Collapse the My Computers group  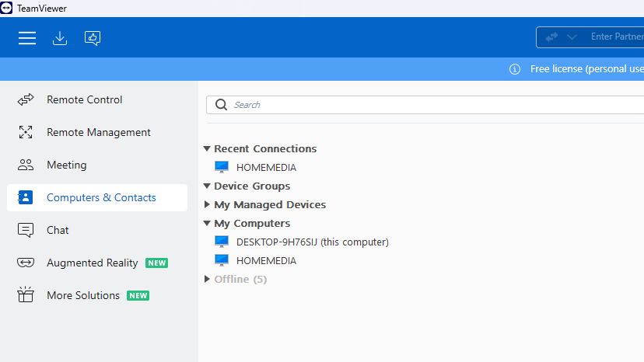(207, 223)
